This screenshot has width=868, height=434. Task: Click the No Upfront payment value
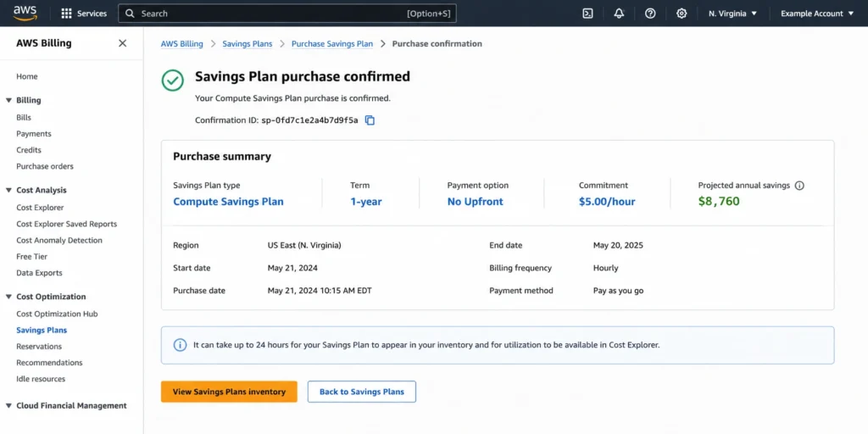475,202
